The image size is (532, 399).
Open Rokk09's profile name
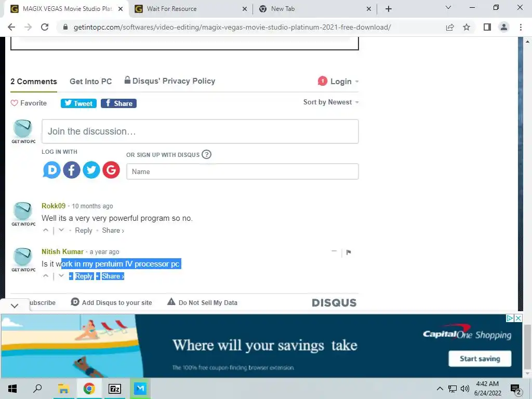pyautogui.click(x=54, y=206)
